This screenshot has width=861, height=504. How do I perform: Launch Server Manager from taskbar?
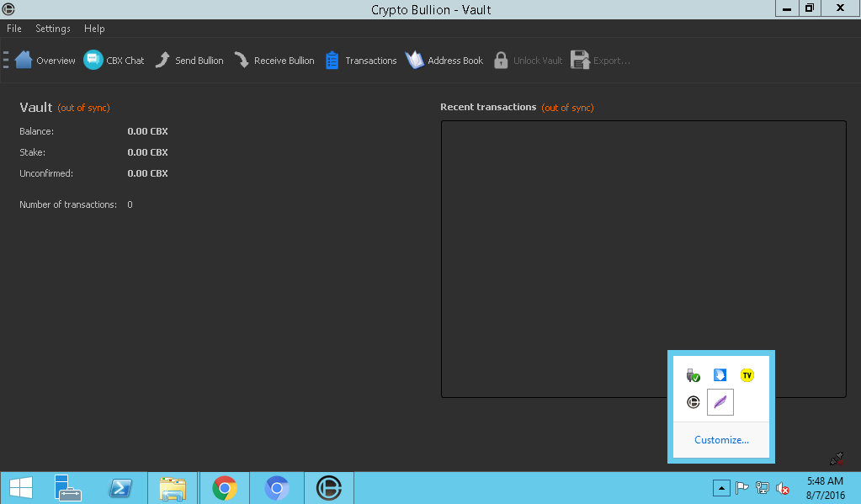point(67,487)
